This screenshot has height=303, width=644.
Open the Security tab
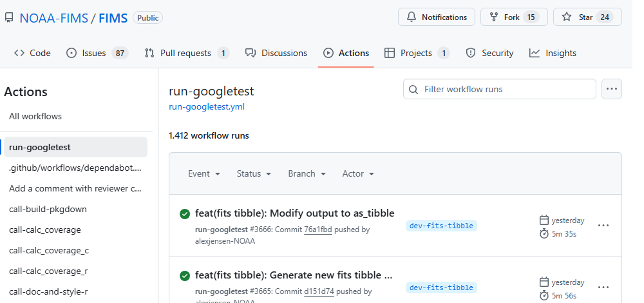[x=489, y=53]
